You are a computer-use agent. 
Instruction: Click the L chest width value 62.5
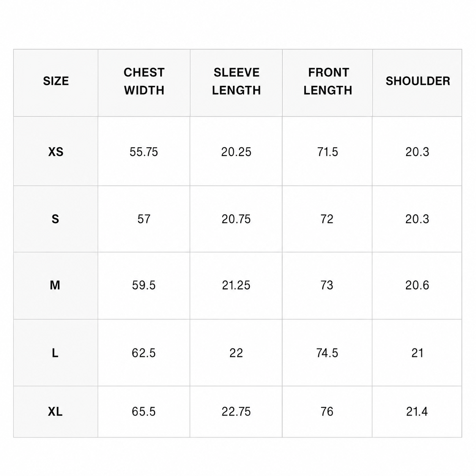[x=143, y=353]
